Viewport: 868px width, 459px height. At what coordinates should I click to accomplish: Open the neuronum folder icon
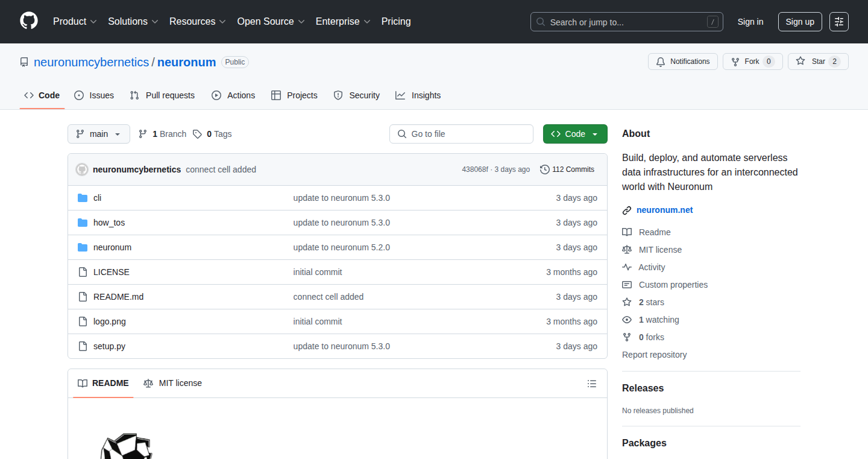[x=83, y=247]
